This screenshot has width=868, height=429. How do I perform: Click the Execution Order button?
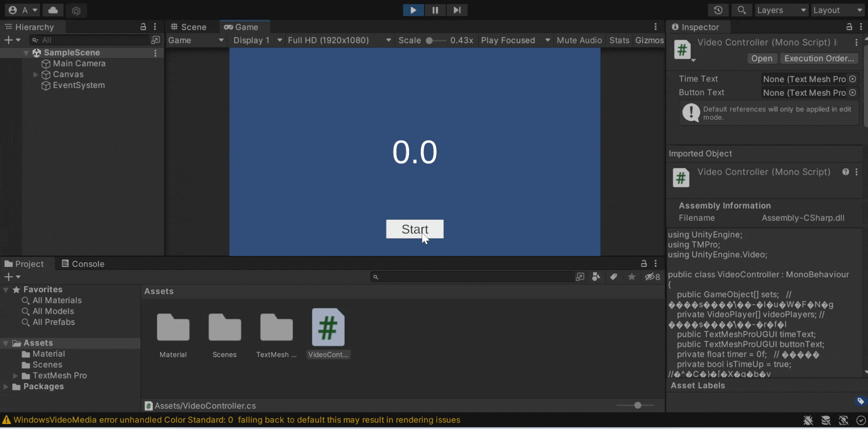point(819,58)
